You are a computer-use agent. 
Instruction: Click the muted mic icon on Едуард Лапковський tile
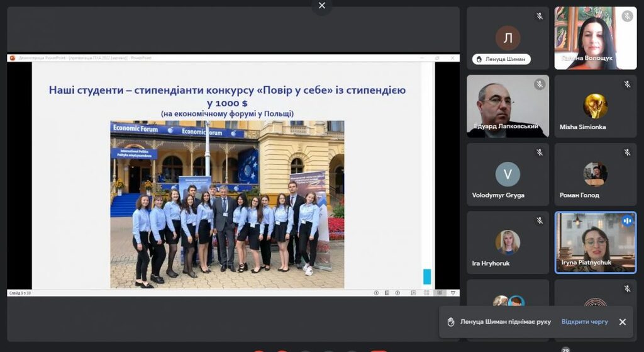[x=539, y=84]
